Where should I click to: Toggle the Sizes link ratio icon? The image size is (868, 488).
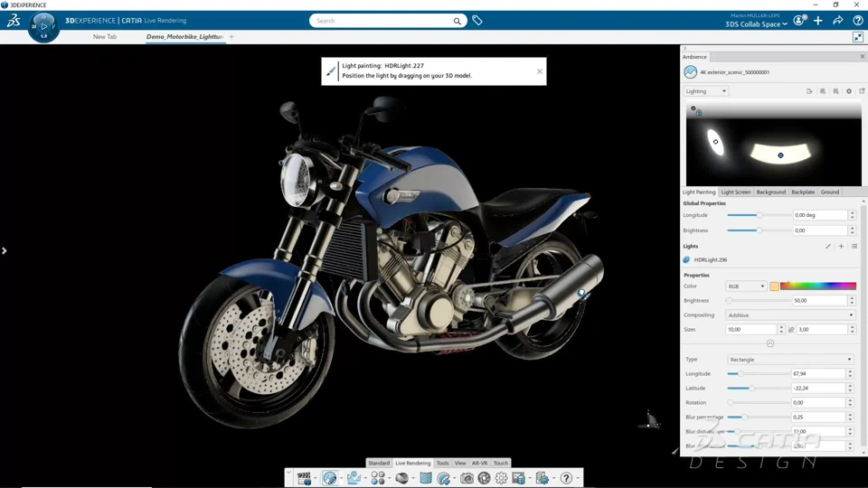[x=791, y=330]
